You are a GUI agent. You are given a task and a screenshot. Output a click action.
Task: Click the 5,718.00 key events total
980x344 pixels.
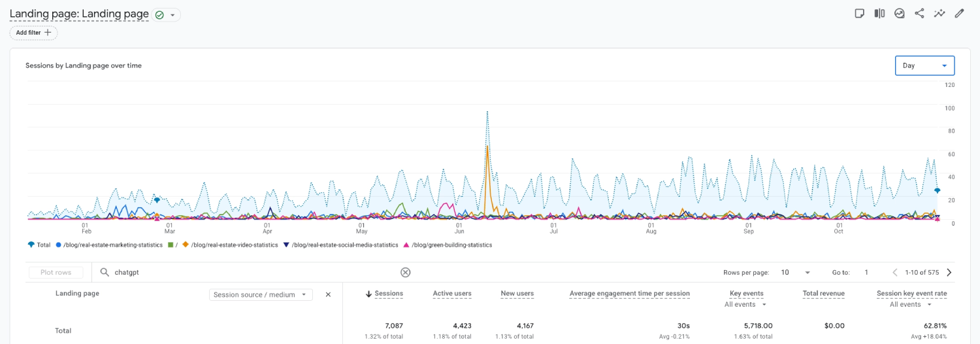point(758,325)
